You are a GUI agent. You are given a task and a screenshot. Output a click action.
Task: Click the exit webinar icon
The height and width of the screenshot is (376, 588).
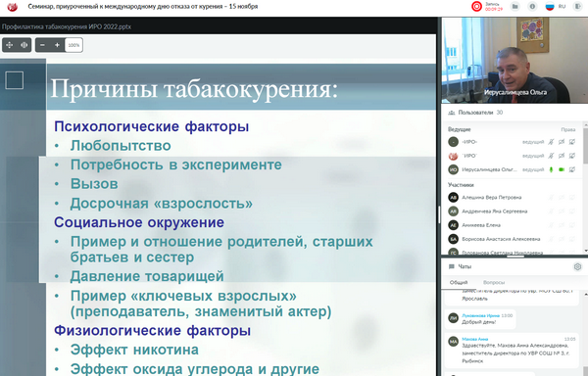point(577,7)
